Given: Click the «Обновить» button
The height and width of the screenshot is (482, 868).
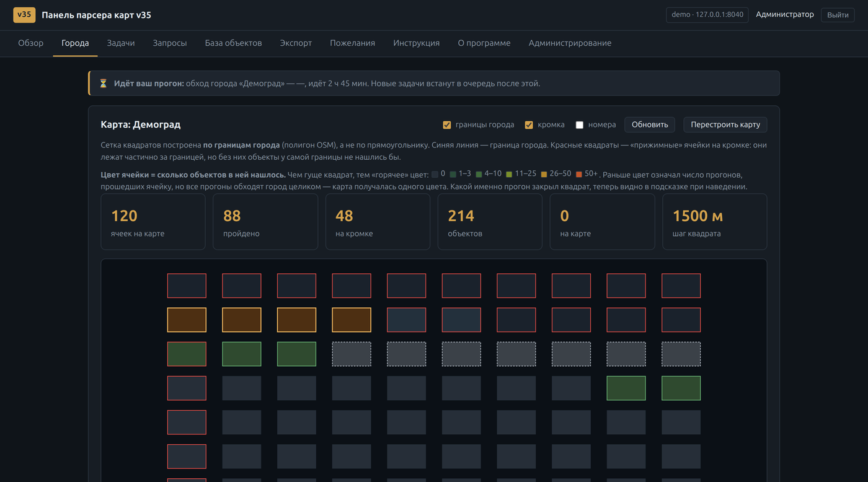Looking at the screenshot, I should pyautogui.click(x=650, y=125).
